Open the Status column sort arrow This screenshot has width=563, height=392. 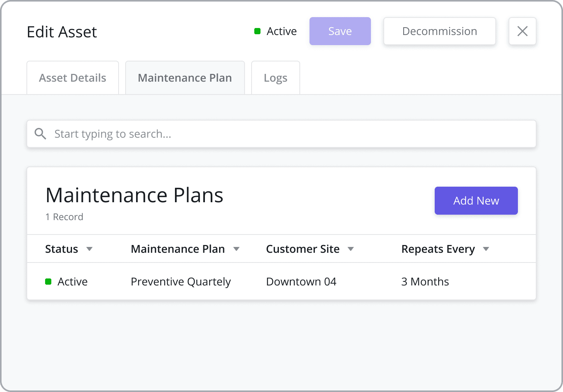tap(89, 249)
